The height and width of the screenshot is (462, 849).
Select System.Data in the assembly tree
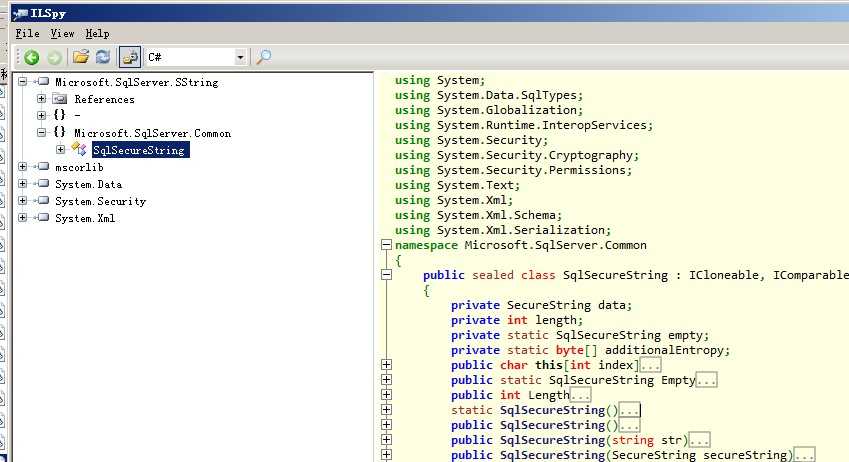click(88, 184)
